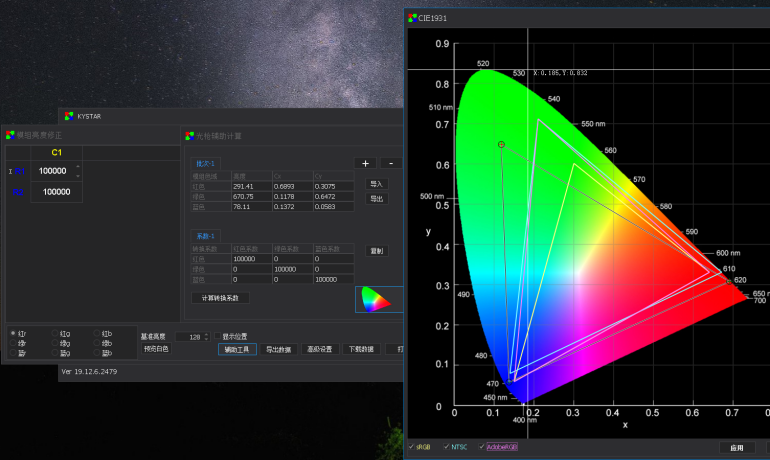The width and height of the screenshot is (770, 460).
Task: Switch to the 批次-1 tab
Action: coord(204,163)
